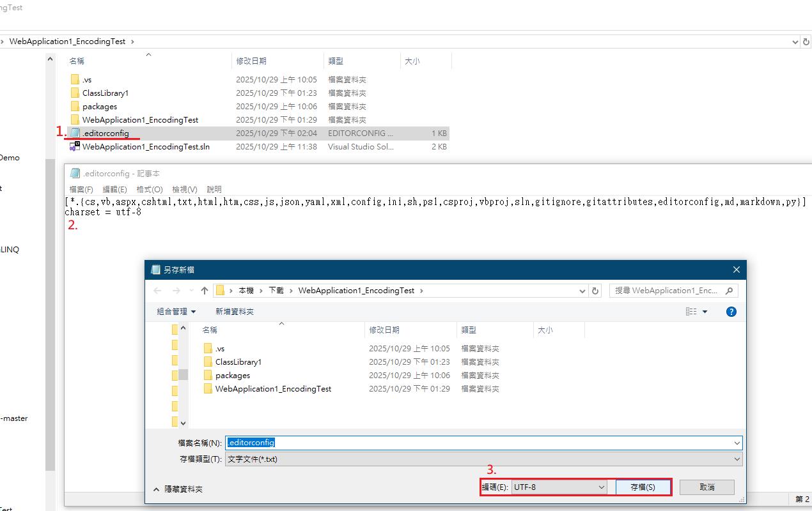This screenshot has height=511, width=812.
Task: Expand the 存檔類型 file type dropdown
Action: (737, 459)
